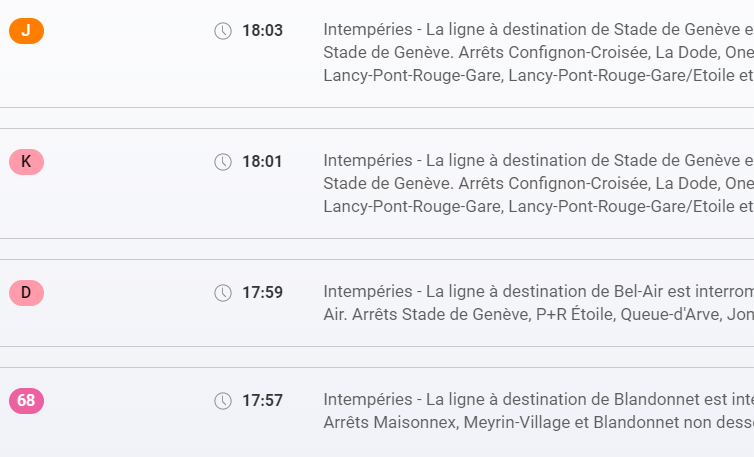
Task: Open the line K Intempéries headline at 18:01
Action: [538, 160]
